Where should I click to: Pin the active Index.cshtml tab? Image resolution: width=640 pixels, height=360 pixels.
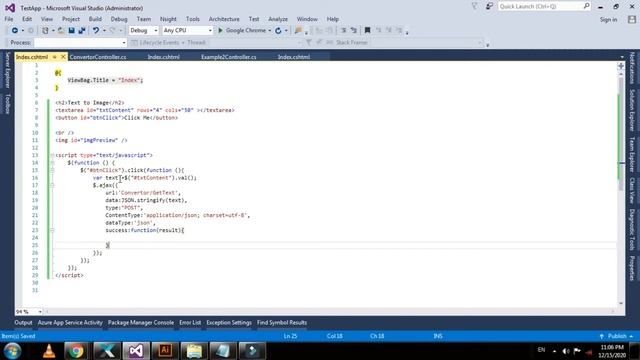coord(55,57)
